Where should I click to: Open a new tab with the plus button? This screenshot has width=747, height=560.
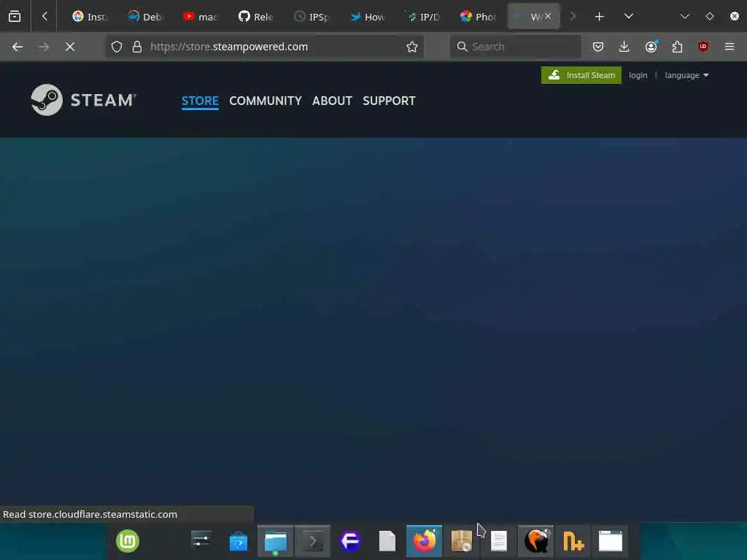(600, 17)
